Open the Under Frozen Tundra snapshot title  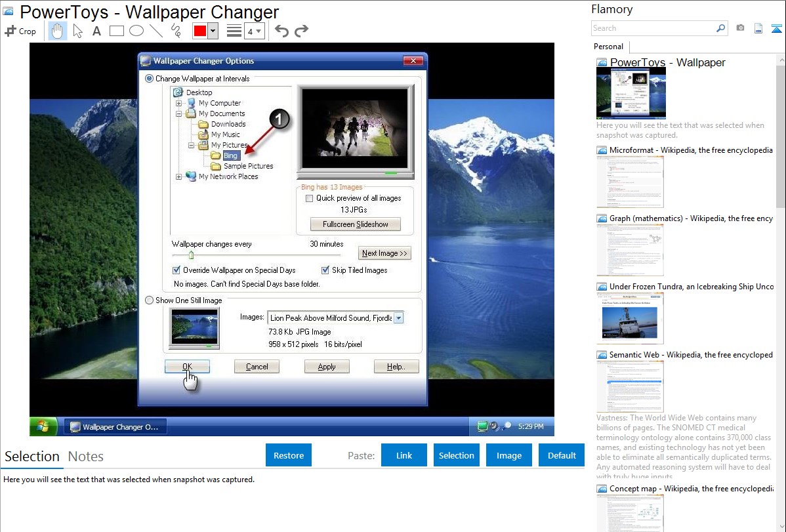[x=692, y=286]
